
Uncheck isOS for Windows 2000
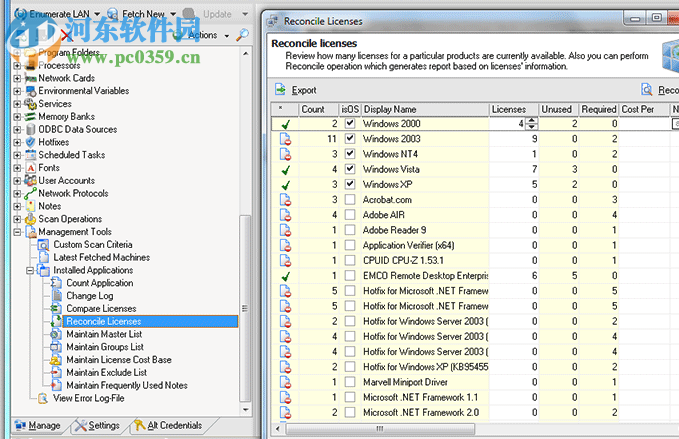click(350, 123)
